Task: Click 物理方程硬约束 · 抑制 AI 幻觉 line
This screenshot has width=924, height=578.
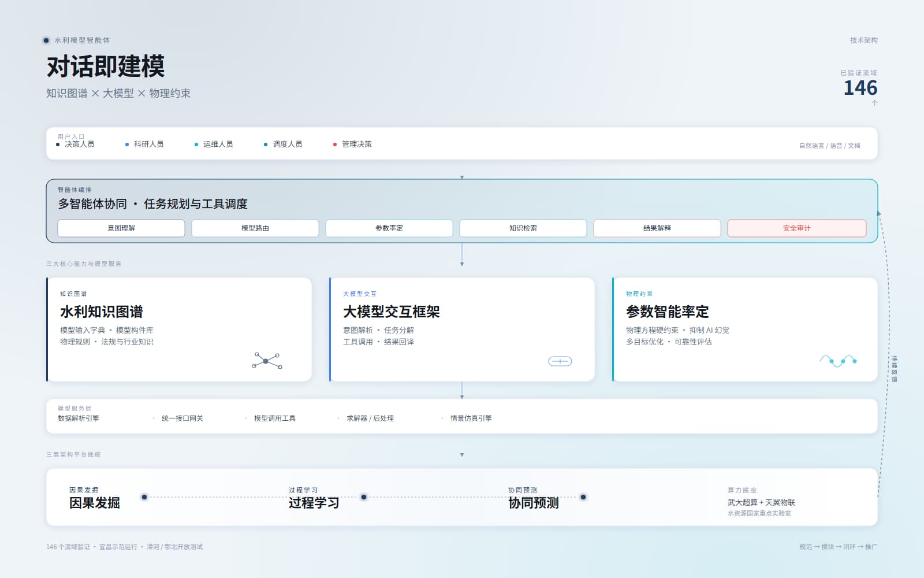Action: click(x=678, y=330)
